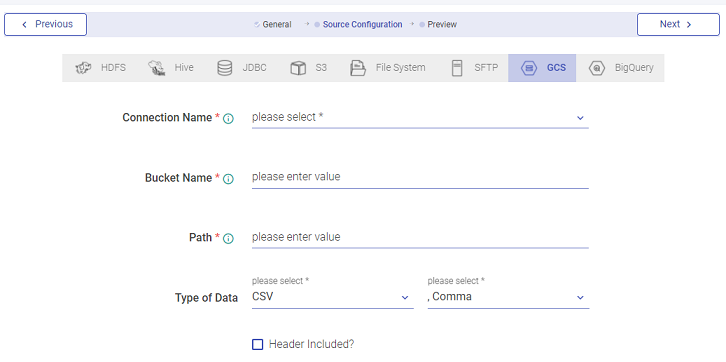
Task: Show info for Connection Name field
Action: click(228, 119)
